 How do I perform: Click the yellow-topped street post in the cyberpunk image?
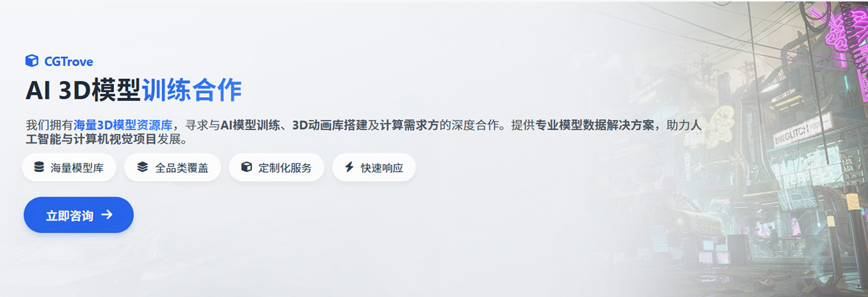tap(854, 236)
